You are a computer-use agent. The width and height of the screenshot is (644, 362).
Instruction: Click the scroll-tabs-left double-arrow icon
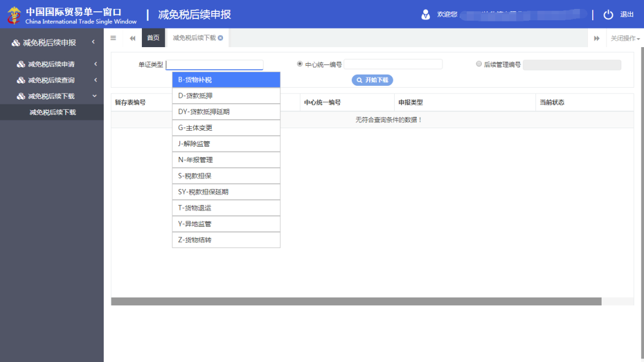[132, 38]
